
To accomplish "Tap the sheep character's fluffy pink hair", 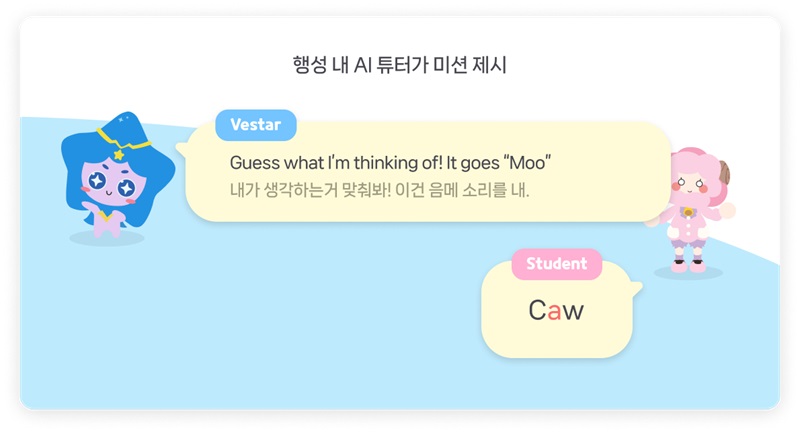I will [x=690, y=160].
